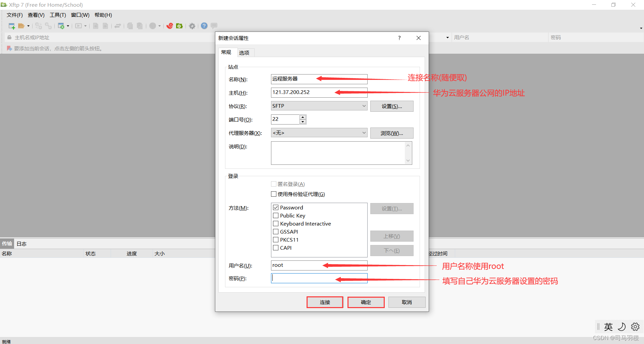Click the description box down scroll arrow
Viewport: 644px width, 344px height.
[x=408, y=161]
